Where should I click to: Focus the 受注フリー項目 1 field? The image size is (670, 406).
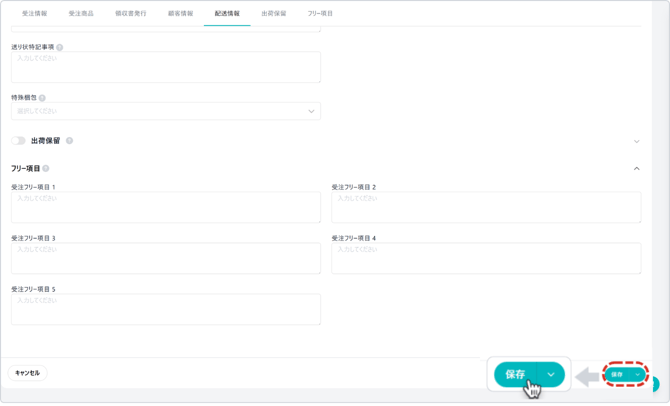pos(166,207)
